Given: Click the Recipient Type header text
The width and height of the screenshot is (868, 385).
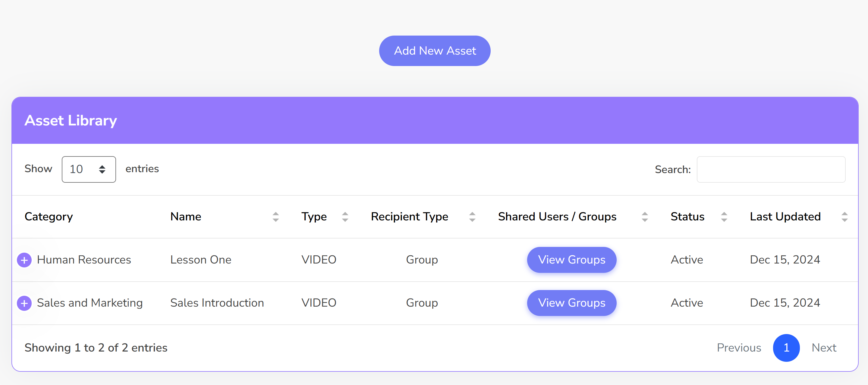Looking at the screenshot, I should click(409, 217).
